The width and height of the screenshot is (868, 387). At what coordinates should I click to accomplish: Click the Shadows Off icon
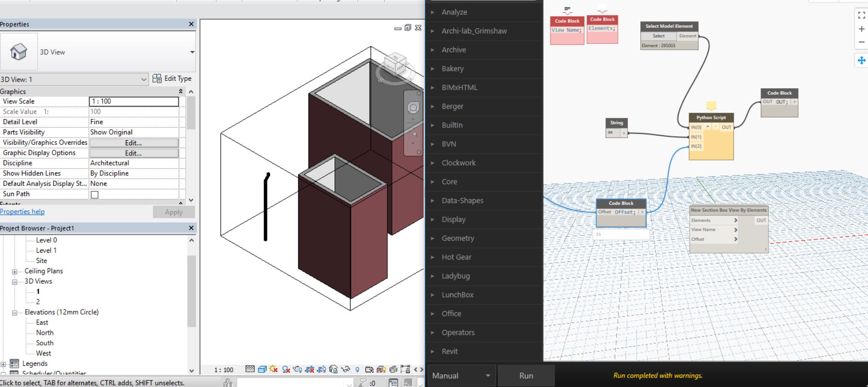pyautogui.click(x=286, y=369)
